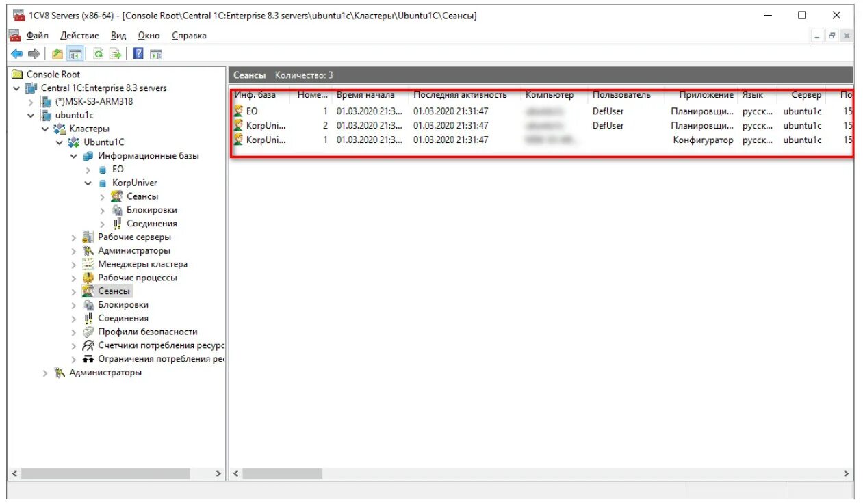This screenshot has width=863, height=504.
Task: Click the Информационные базы node icon
Action: (x=88, y=156)
